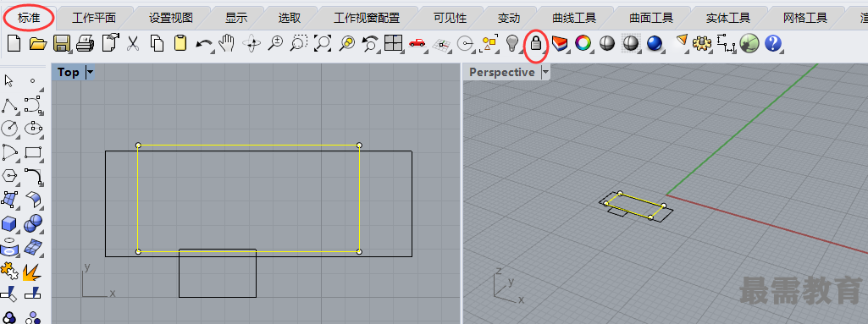Select the Ellipse tool in sidebar
The image size is (868, 324).
[34, 129]
